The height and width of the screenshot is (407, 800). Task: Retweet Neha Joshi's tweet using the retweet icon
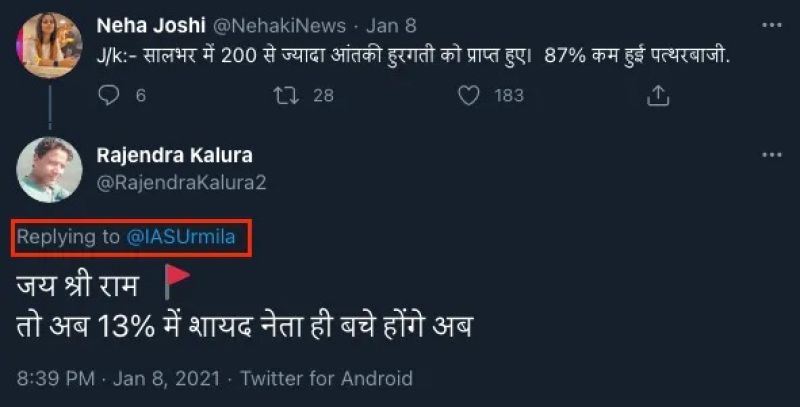pos(285,94)
